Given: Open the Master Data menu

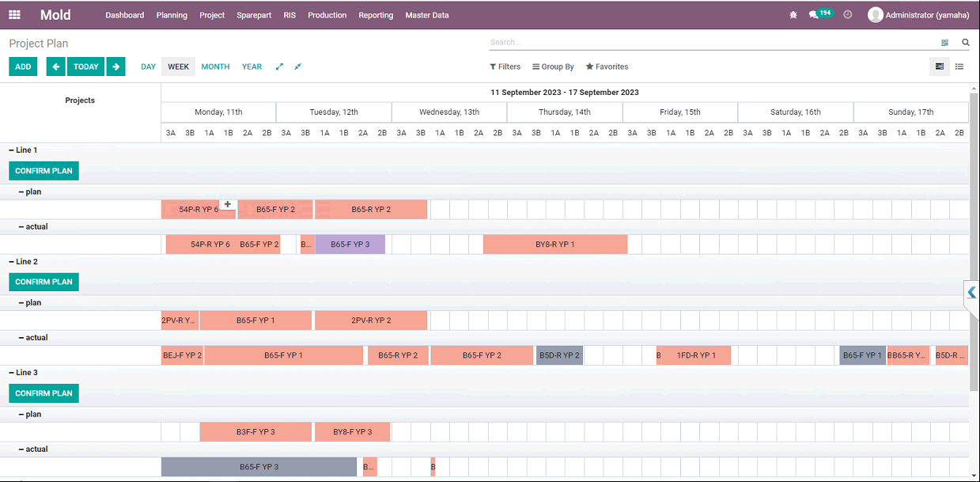Looking at the screenshot, I should click(x=426, y=15).
